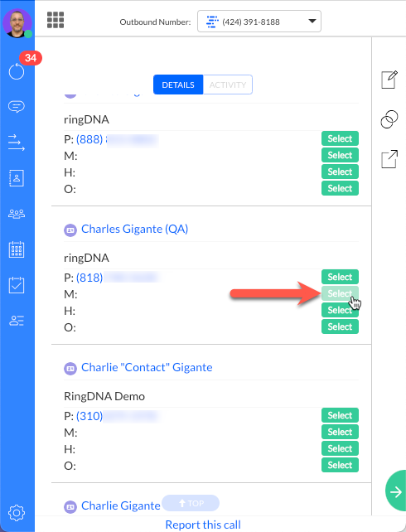
Task: Click the green arrow button at right edge
Action: (396, 491)
